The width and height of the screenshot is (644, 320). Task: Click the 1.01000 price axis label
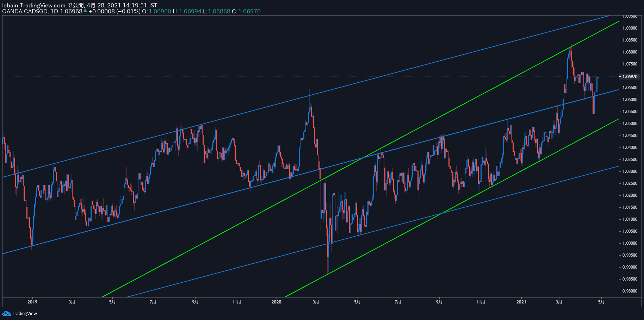630,219
